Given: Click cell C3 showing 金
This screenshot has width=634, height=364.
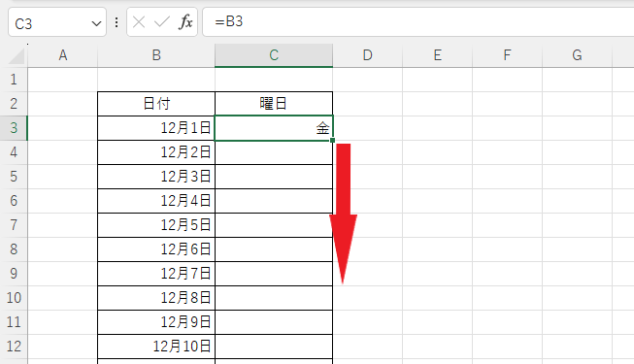Looking at the screenshot, I should [274, 128].
